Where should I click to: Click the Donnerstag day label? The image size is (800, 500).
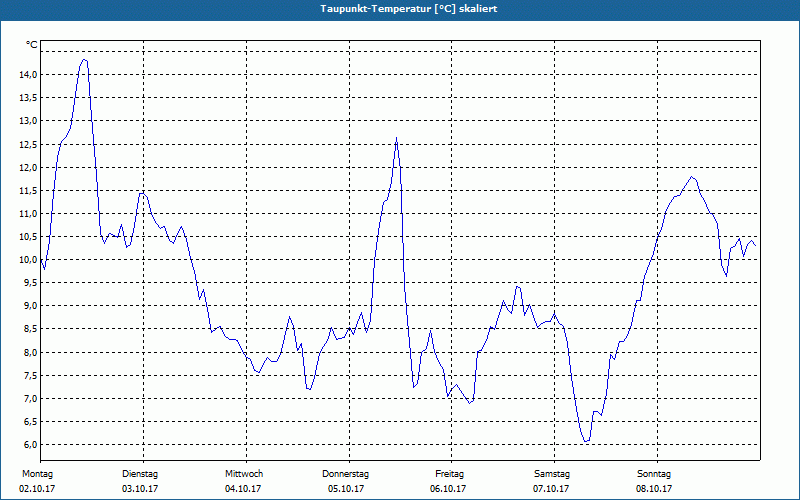pyautogui.click(x=345, y=474)
